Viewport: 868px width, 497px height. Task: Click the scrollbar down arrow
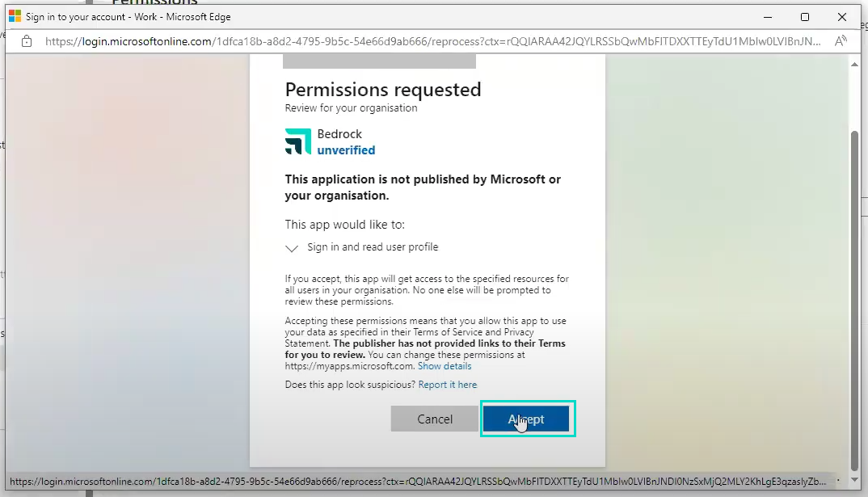point(854,480)
